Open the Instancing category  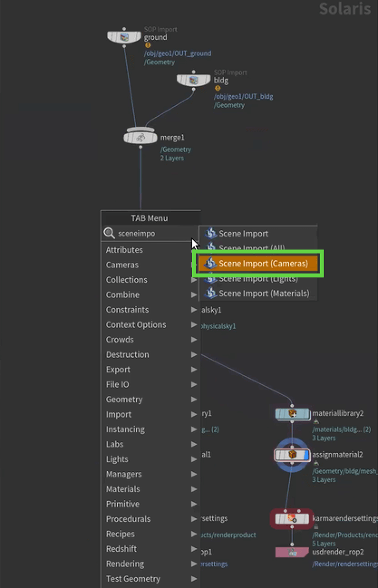(126, 429)
